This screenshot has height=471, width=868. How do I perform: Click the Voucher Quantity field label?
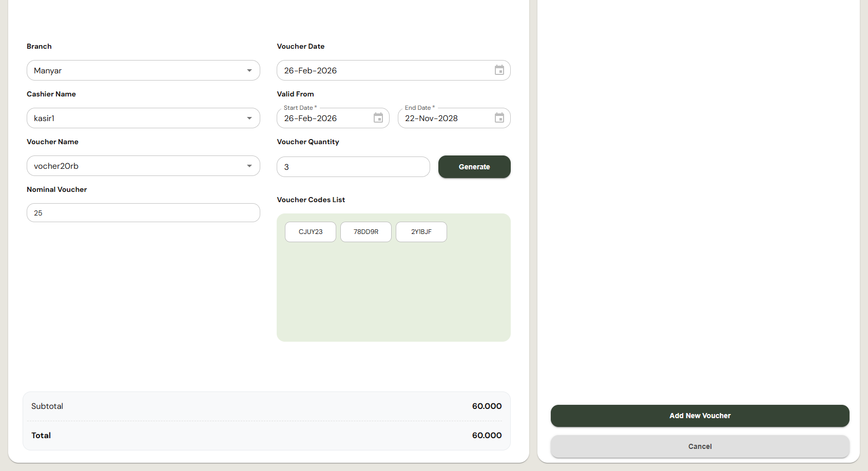[308, 142]
